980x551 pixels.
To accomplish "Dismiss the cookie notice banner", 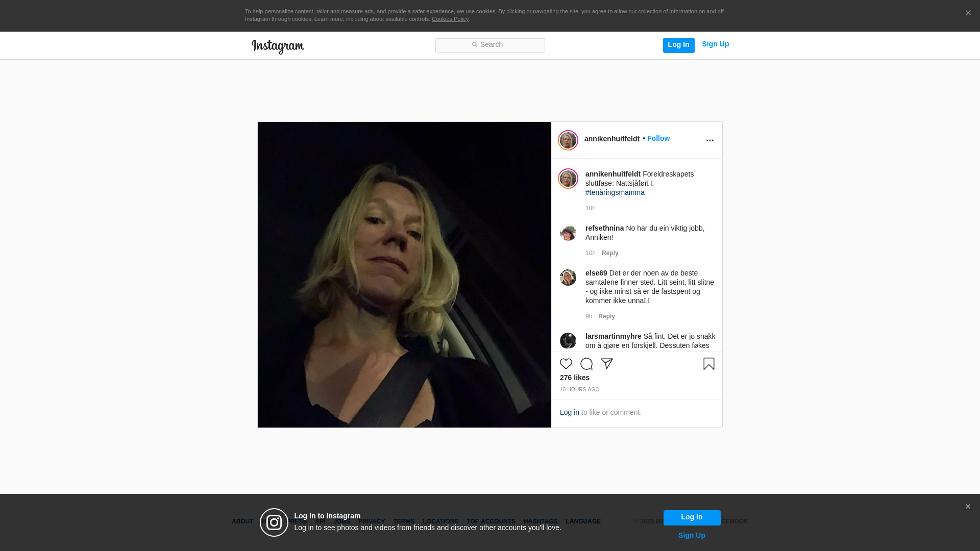I will pyautogui.click(x=968, y=13).
